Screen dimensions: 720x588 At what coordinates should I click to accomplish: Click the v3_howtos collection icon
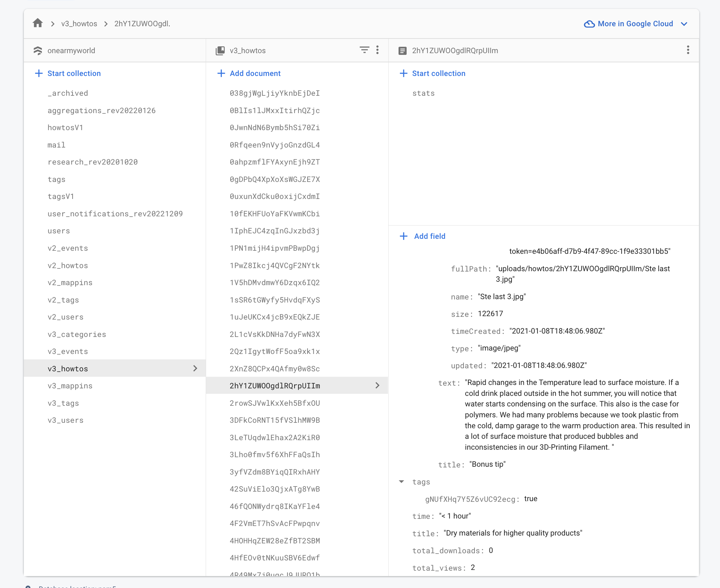point(220,50)
